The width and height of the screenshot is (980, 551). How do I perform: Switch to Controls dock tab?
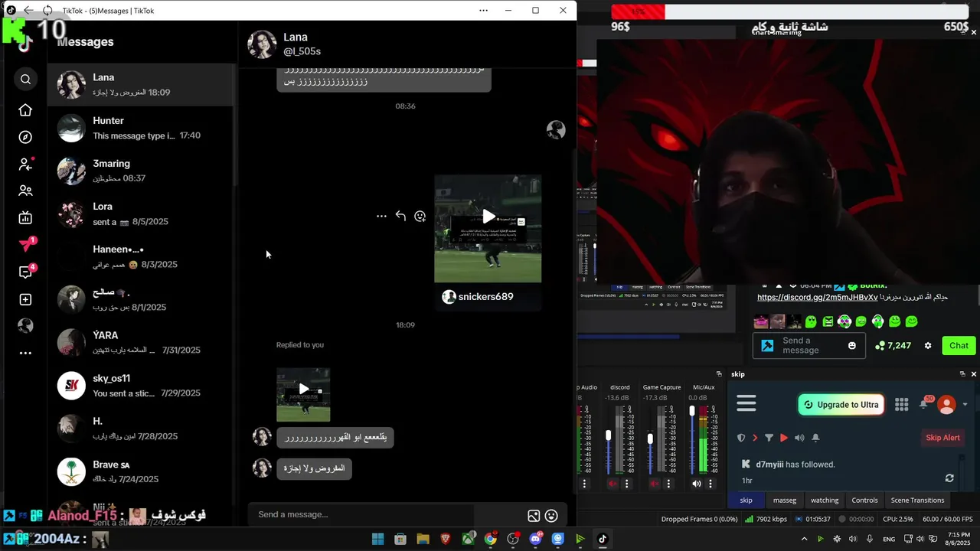pyautogui.click(x=864, y=500)
